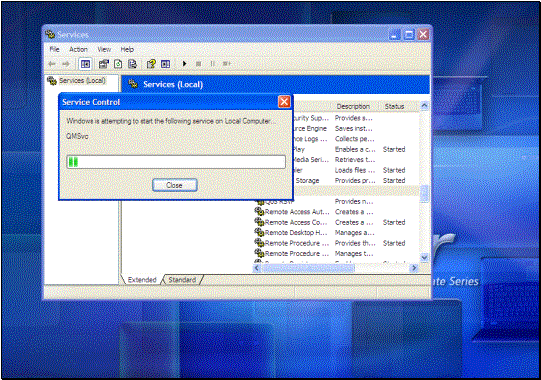Switch to the Extended tab
The width and height of the screenshot is (541, 380).
point(142,280)
